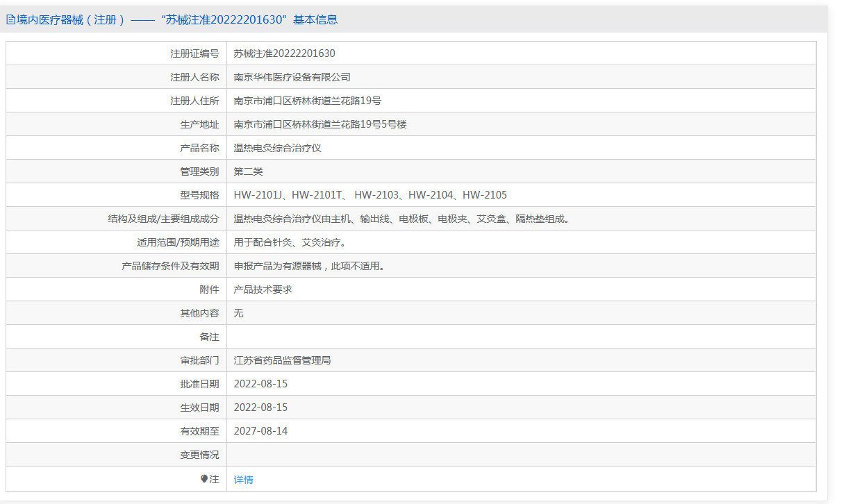Screen dimensions: 855x504
Task: Click the 备注 label
Action: 209,337
